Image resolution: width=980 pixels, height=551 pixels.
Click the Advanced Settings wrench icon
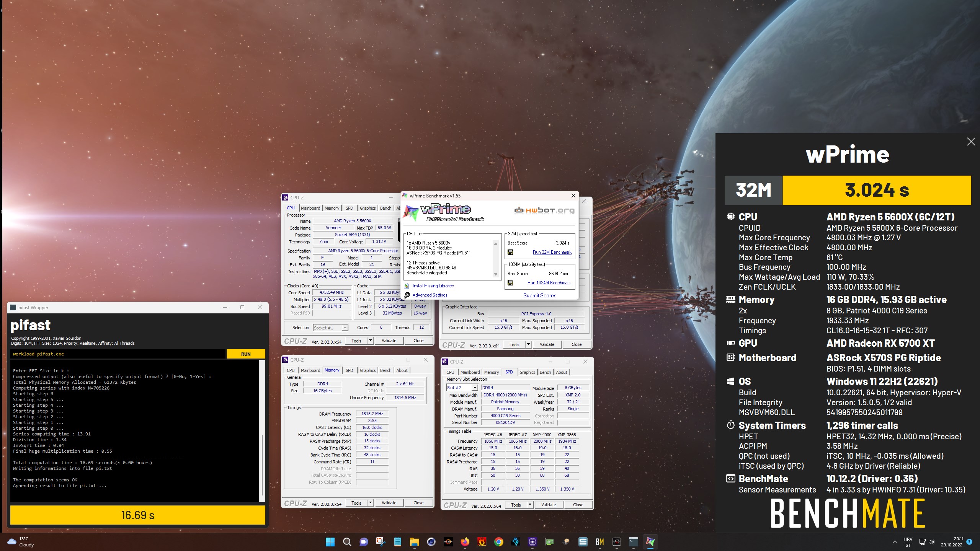point(407,295)
